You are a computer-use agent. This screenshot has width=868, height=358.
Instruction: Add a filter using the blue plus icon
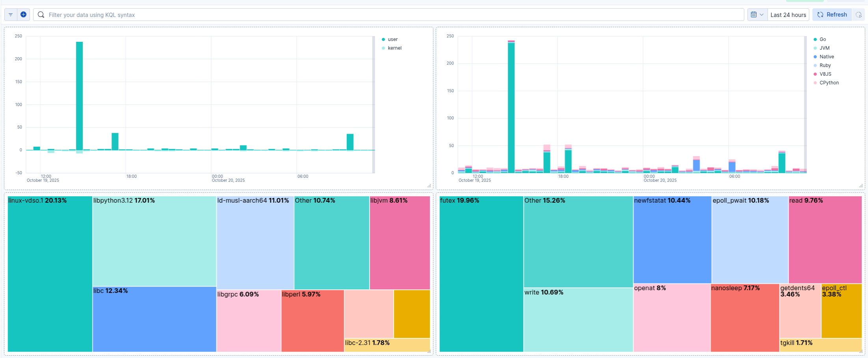(24, 15)
